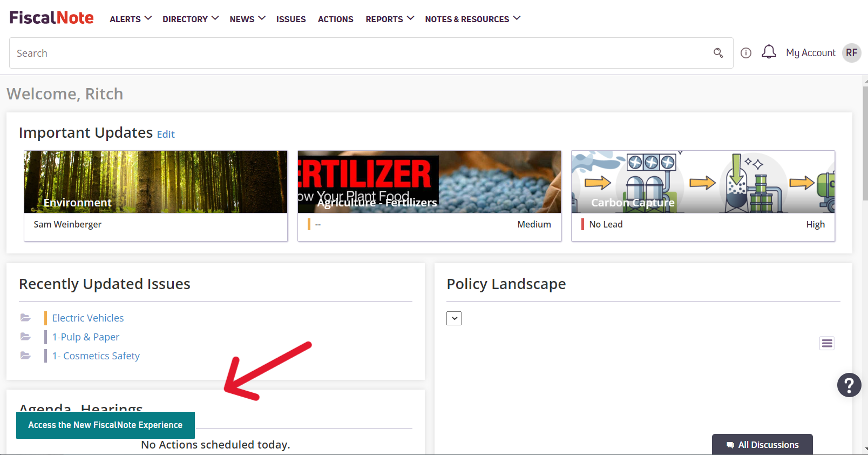Click Access the New FiscalNote Experience
The width and height of the screenshot is (868, 455).
[x=105, y=425]
